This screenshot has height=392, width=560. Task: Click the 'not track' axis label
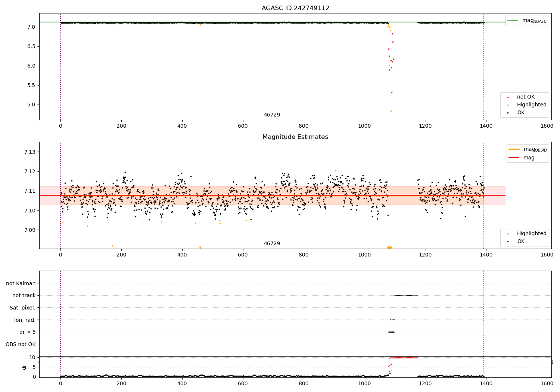(x=24, y=296)
